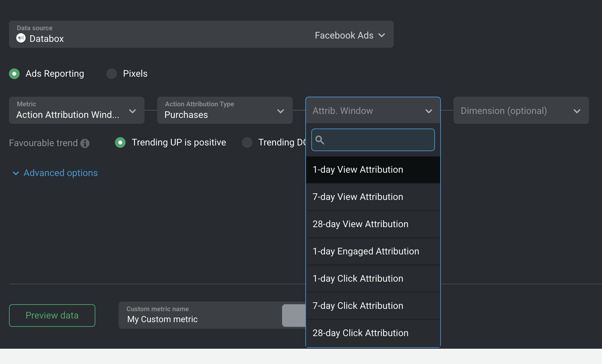The height and width of the screenshot is (364, 602).
Task: Open the Action Attribution Type dropdown
Action: tap(225, 110)
